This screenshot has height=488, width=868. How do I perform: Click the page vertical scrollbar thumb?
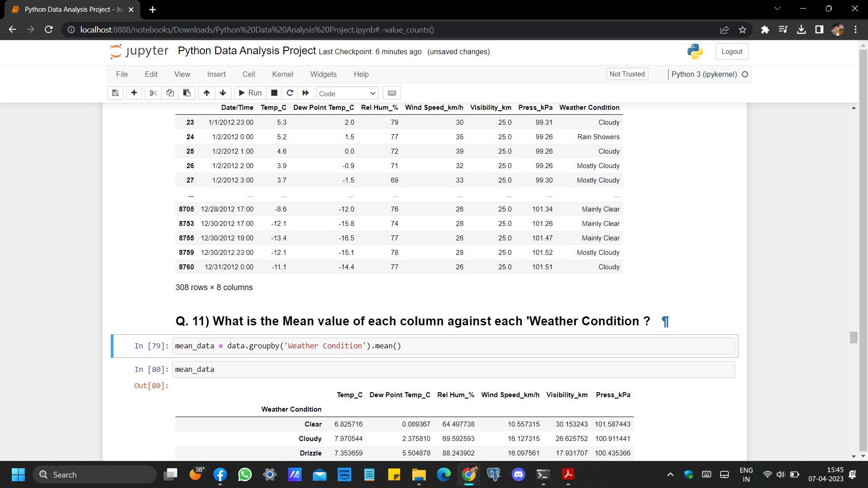[854, 338]
